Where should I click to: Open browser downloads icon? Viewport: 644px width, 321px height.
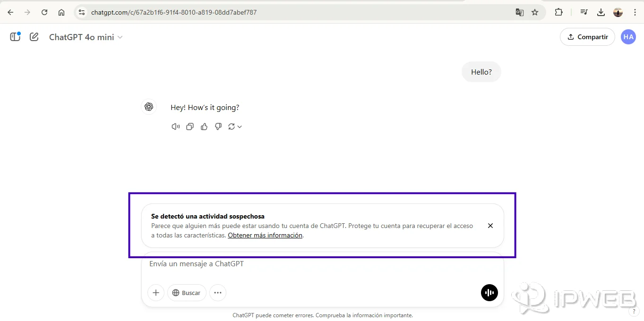point(601,12)
